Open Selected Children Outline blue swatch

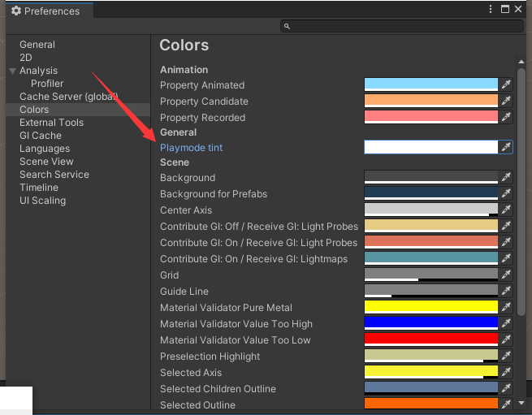pyautogui.click(x=431, y=388)
